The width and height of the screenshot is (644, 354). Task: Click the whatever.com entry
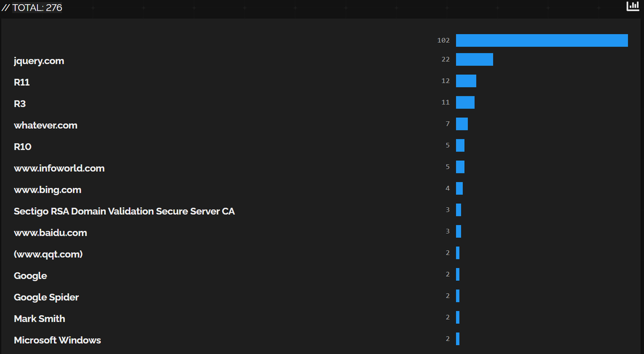coord(45,125)
